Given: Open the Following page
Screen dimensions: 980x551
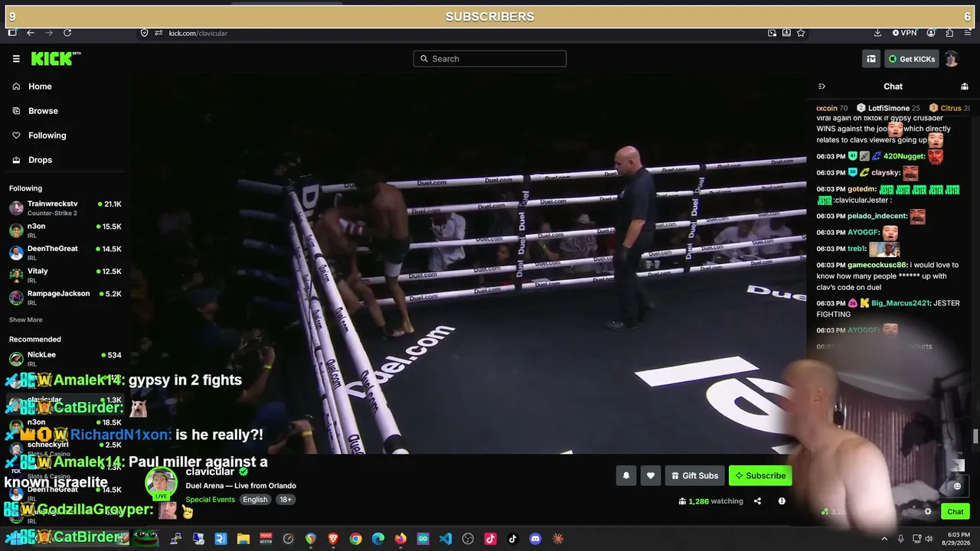Looking at the screenshot, I should coord(47,135).
